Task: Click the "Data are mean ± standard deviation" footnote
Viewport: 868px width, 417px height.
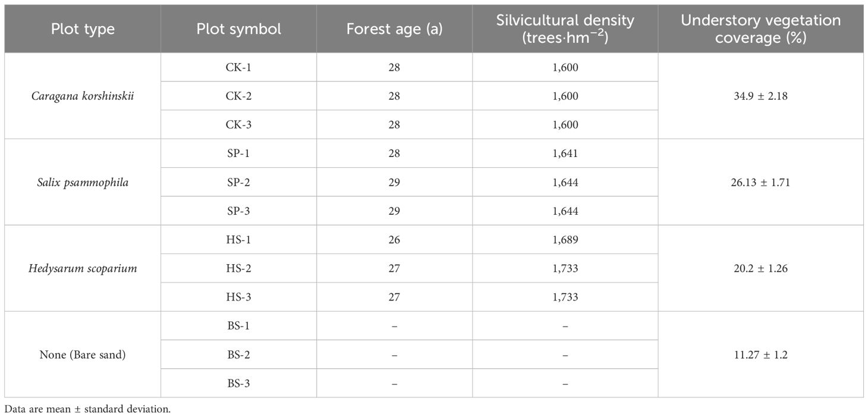Action: coord(87,409)
